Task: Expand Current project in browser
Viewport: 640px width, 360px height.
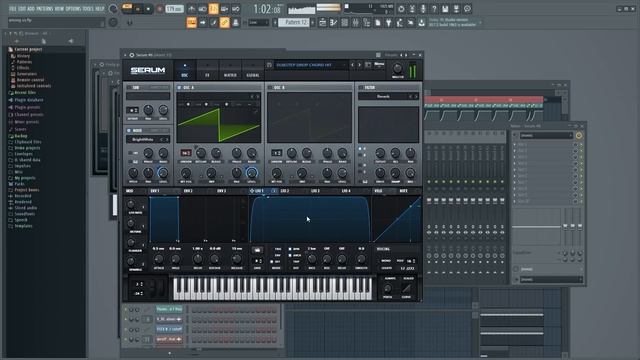Action: 28,49
